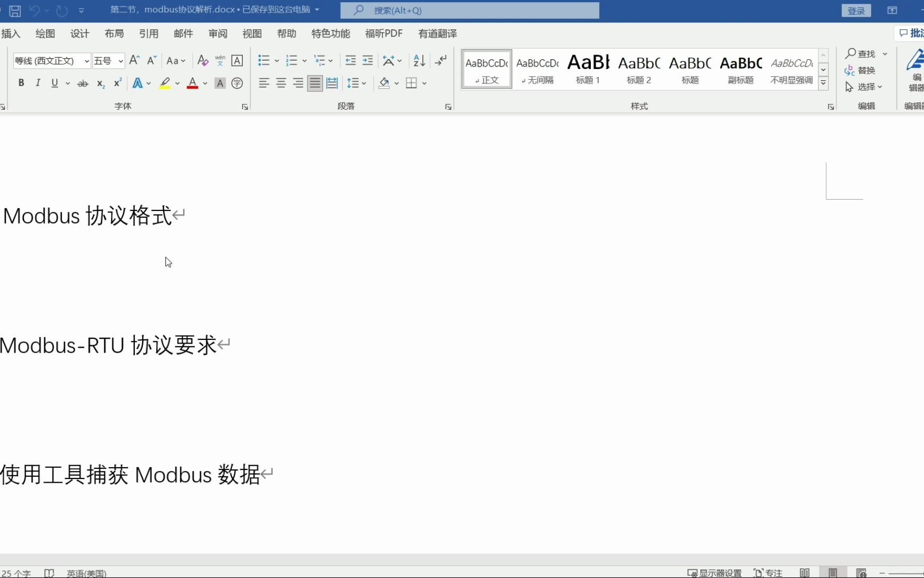Open the 设计 ribbon tab
Image resolution: width=924 pixels, height=578 pixels.
[80, 34]
